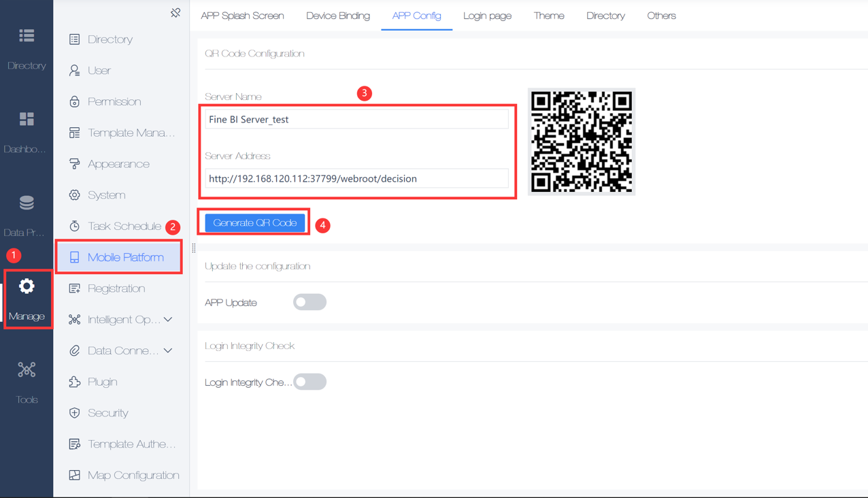Click the Generate QR Code button
Viewport: 868px width, 498px height.
pos(255,222)
